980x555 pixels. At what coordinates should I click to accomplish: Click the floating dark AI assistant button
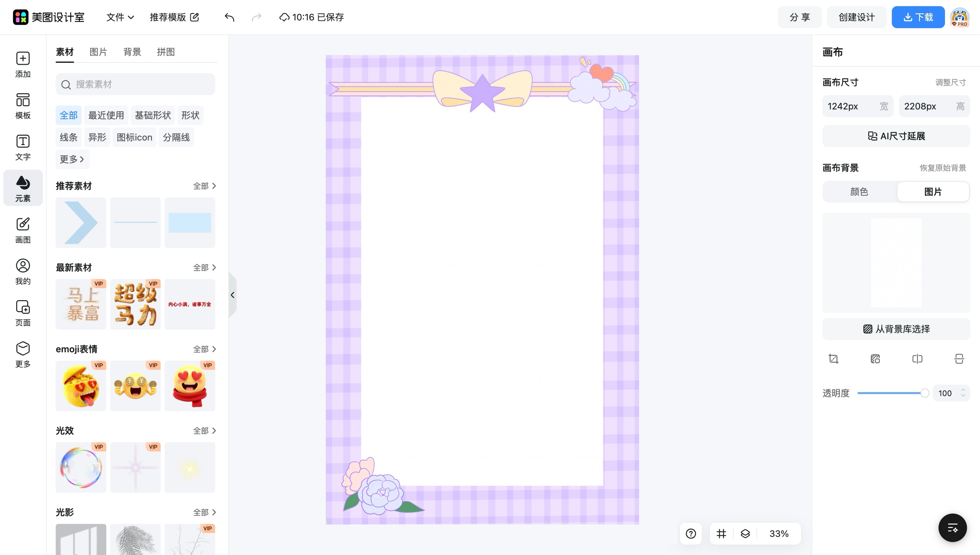[952, 528]
